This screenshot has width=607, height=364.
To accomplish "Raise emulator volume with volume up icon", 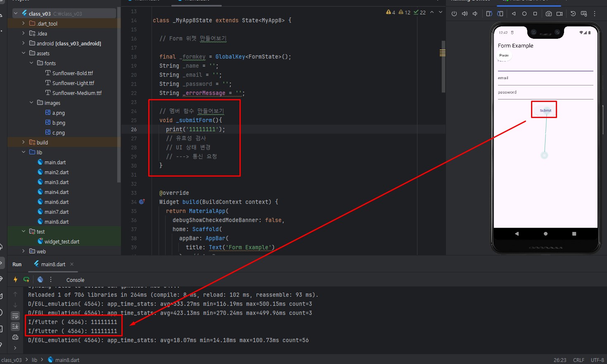I will click(x=465, y=14).
